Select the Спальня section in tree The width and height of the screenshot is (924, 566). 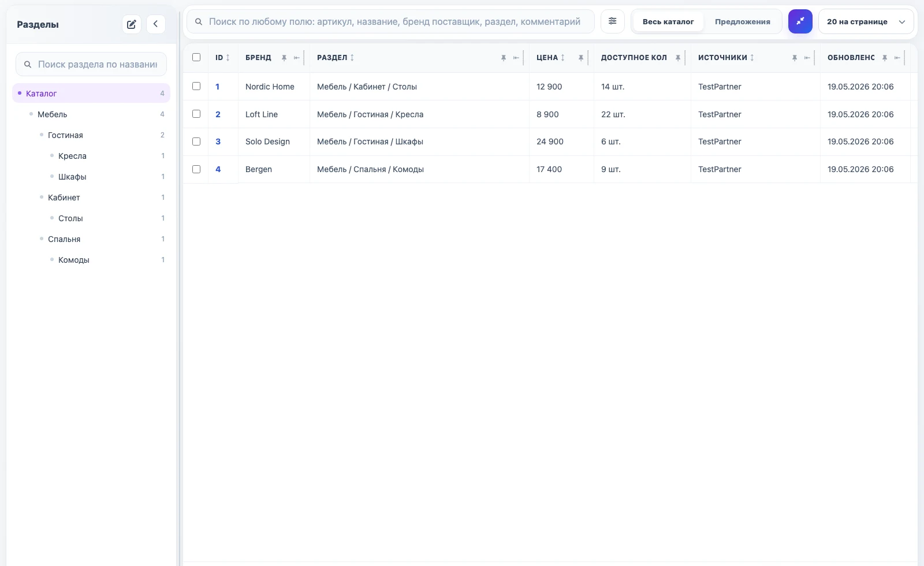tap(102, 239)
